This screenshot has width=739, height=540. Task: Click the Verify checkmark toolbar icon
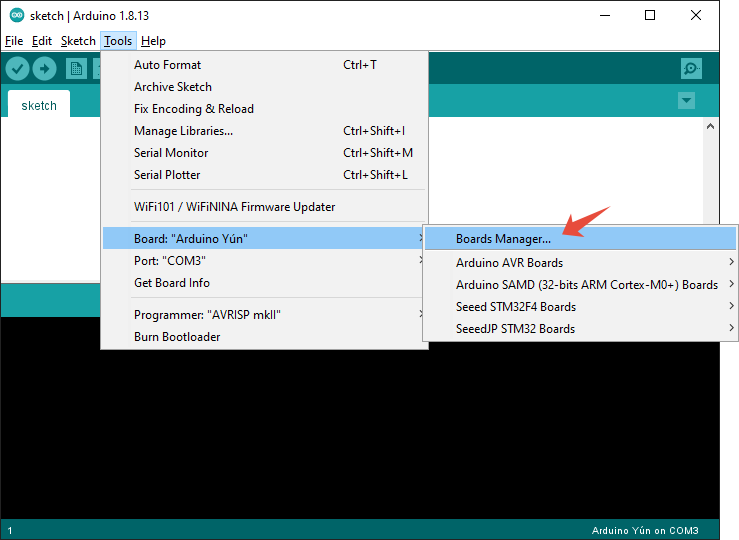click(x=17, y=68)
